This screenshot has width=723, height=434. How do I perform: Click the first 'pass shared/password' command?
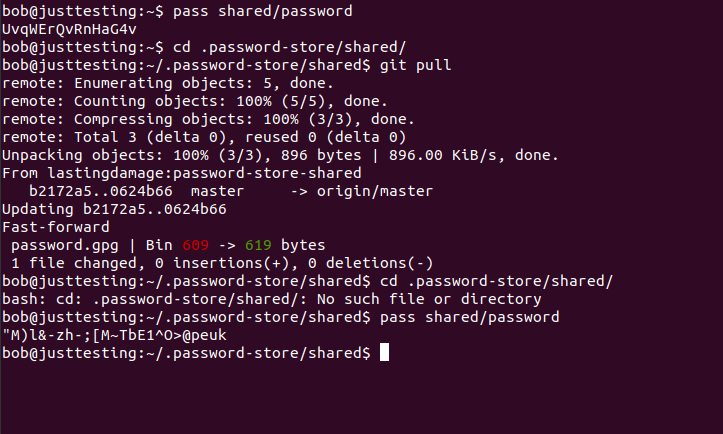pyautogui.click(x=262, y=11)
